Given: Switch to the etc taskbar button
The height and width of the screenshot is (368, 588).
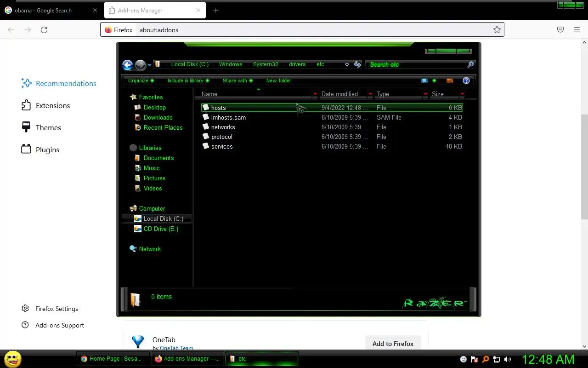Looking at the screenshot, I should (262, 359).
